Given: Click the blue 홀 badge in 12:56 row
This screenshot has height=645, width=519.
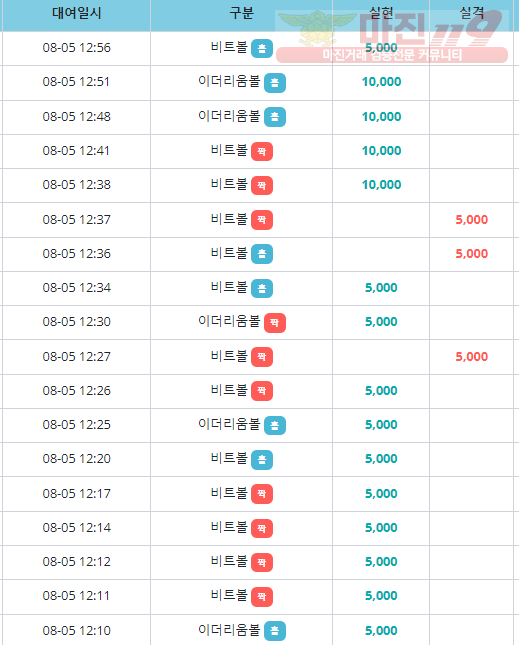Looking at the screenshot, I should pos(262,49).
